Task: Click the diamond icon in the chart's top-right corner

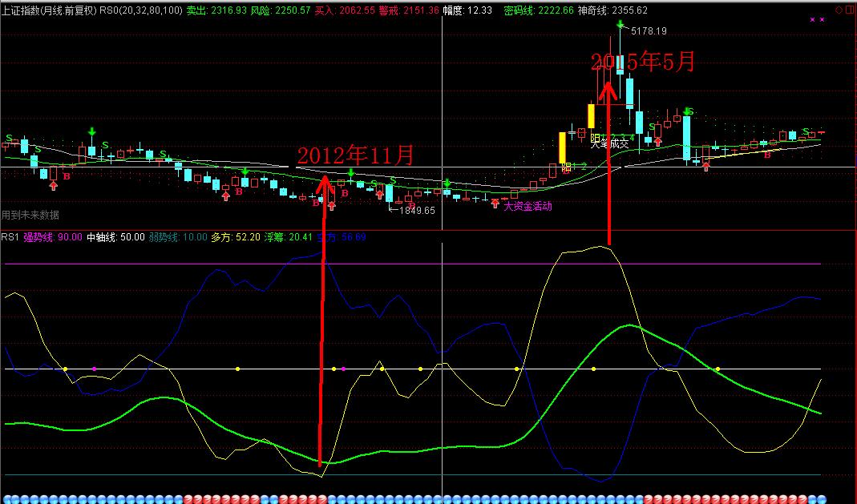Action: tap(839, 10)
